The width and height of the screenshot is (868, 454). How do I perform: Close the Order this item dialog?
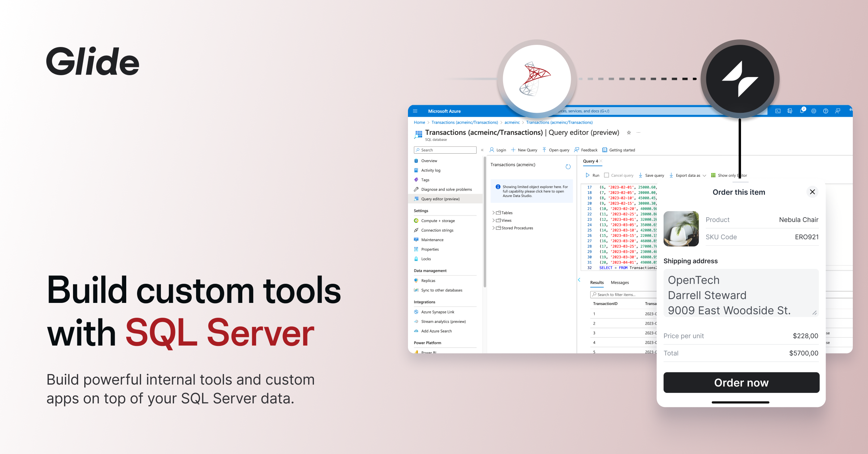coord(812,192)
